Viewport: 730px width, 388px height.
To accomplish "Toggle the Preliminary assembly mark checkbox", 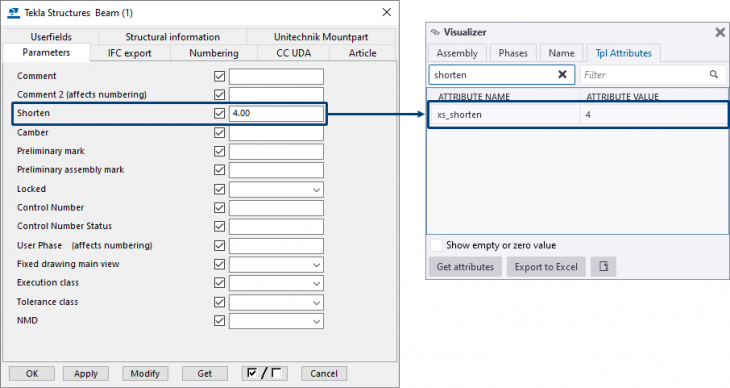I will [x=219, y=170].
